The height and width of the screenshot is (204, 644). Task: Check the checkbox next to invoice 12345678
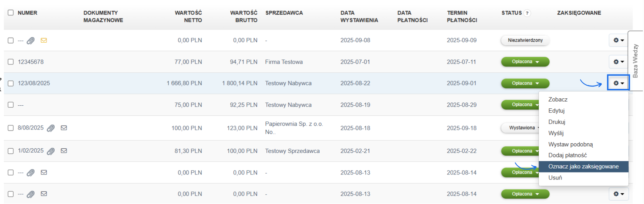(x=10, y=62)
